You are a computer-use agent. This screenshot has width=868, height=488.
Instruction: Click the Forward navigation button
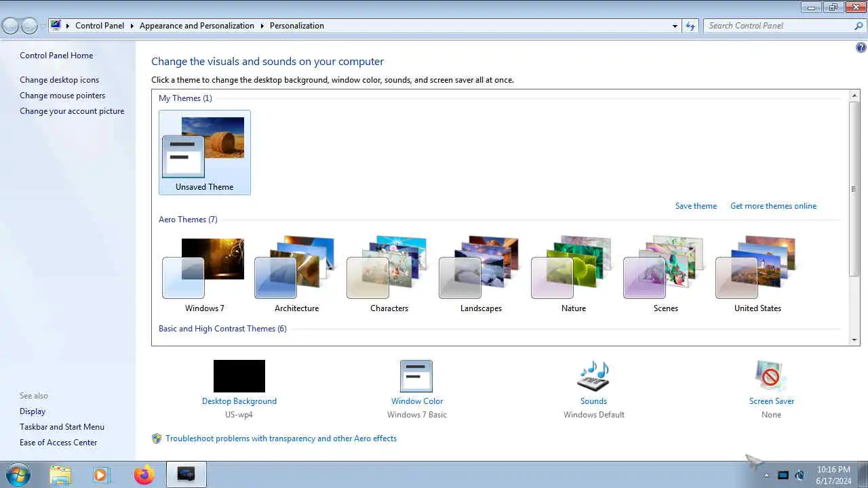[x=29, y=26]
